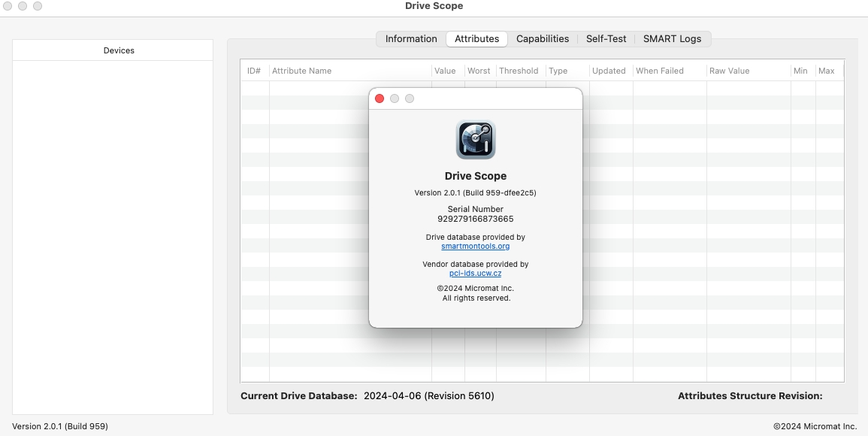
Task: Sort by When Failed column
Action: coord(659,71)
